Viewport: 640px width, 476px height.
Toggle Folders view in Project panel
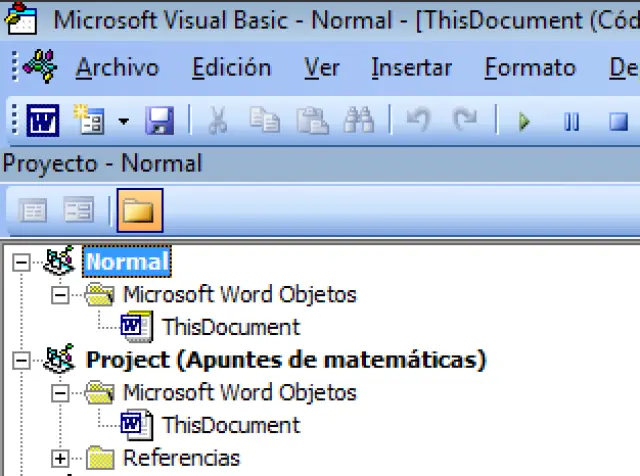click(139, 210)
